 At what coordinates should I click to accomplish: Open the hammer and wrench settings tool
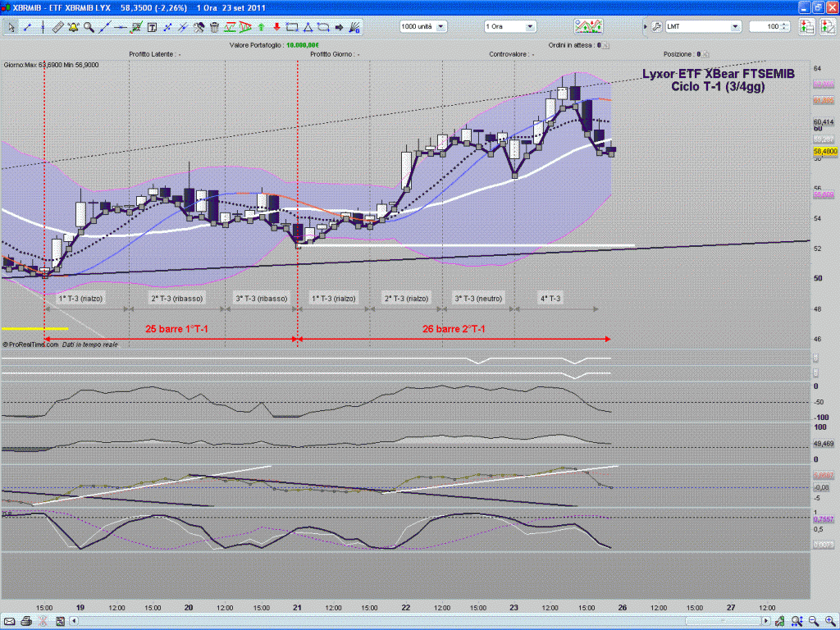click(199, 27)
